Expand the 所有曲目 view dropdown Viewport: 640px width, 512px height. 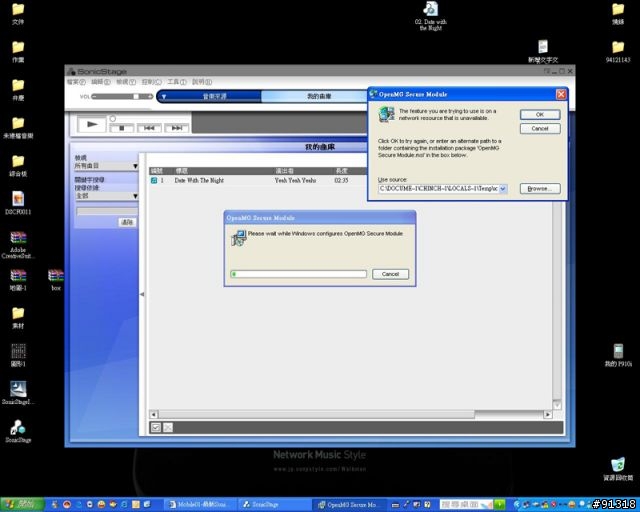click(x=106, y=166)
